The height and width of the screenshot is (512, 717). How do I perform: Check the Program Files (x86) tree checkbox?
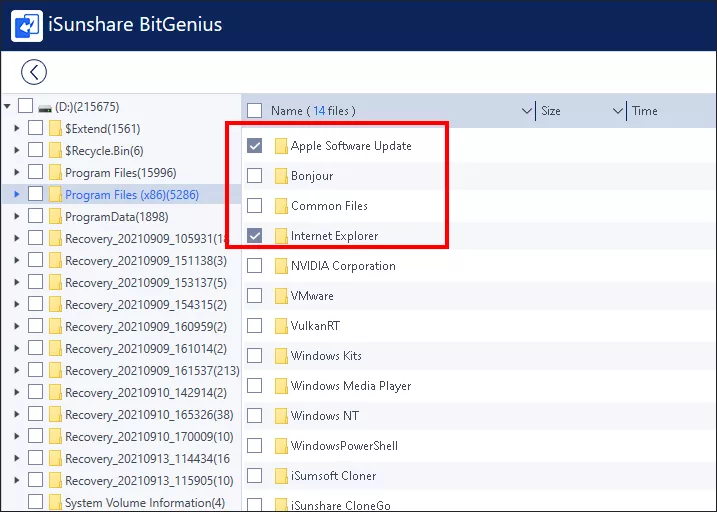pyautogui.click(x=35, y=194)
